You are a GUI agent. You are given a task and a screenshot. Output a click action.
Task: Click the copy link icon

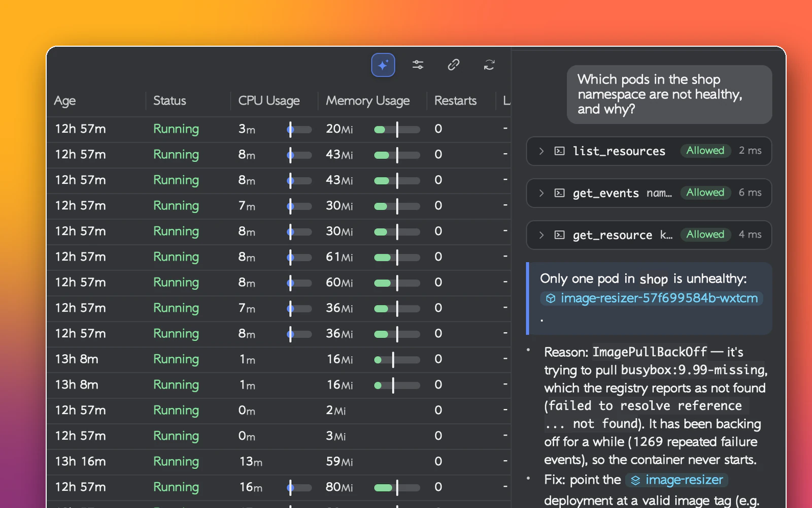tap(454, 65)
